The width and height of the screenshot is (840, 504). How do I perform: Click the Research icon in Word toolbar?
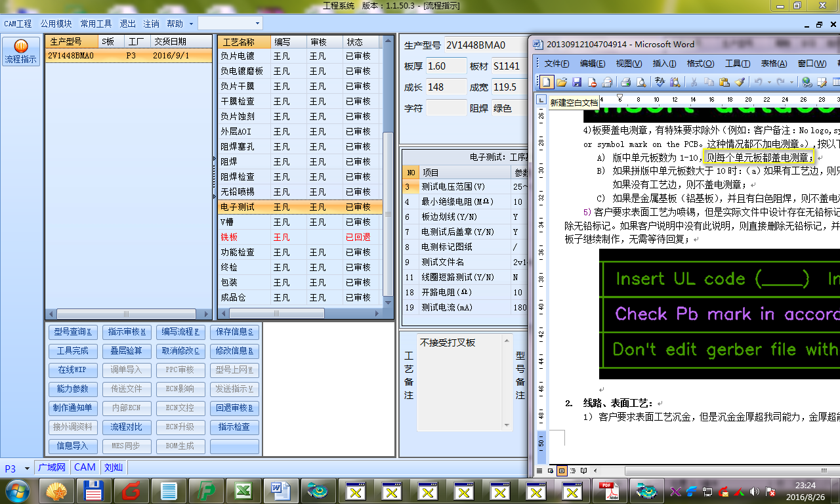coord(675,82)
